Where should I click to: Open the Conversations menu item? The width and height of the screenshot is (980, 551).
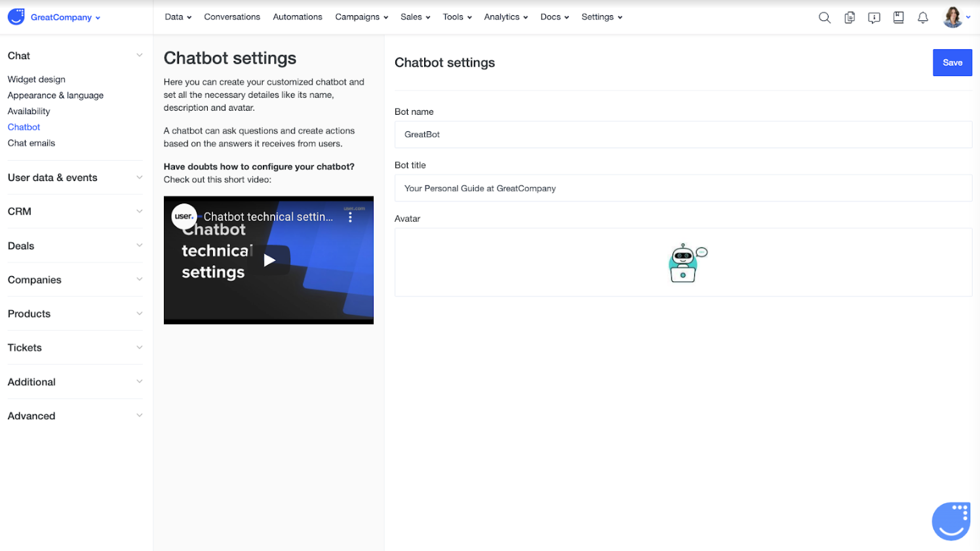[232, 17]
